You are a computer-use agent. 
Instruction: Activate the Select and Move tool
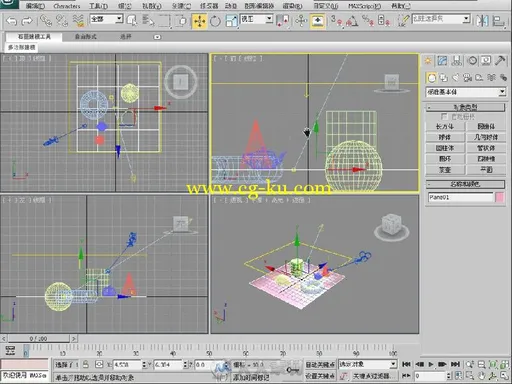click(200, 21)
